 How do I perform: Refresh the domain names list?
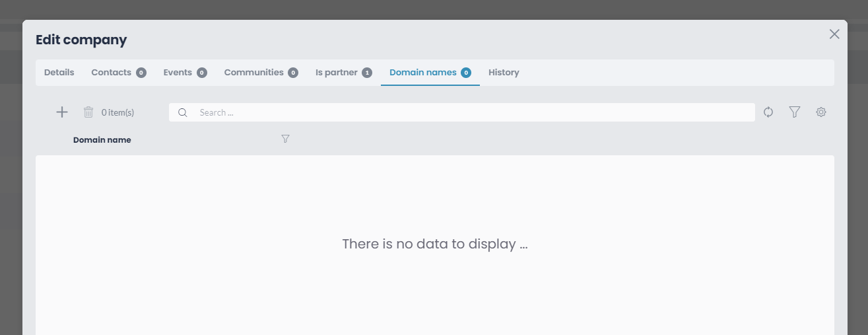[x=768, y=112]
